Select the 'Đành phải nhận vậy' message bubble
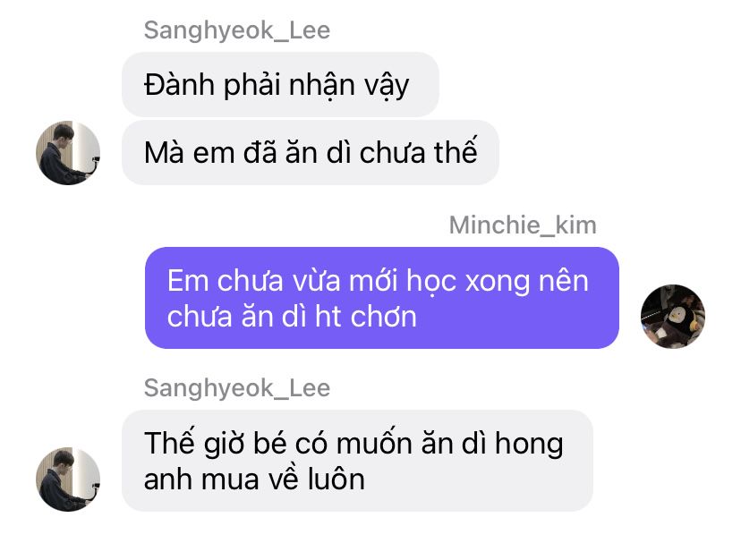The width and height of the screenshot is (741, 560). (281, 85)
